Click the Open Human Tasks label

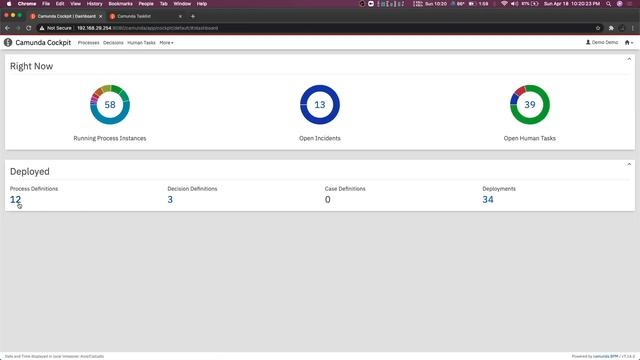point(530,138)
